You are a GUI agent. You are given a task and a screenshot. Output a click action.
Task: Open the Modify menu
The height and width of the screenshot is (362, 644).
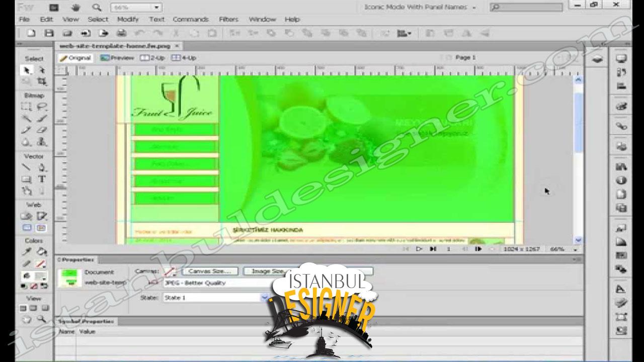tap(128, 19)
